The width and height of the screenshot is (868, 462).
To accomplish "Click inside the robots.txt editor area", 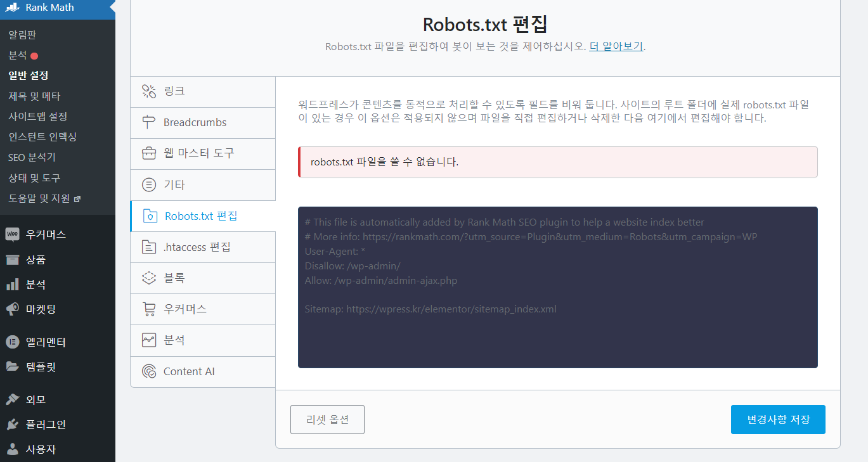I will tap(557, 287).
